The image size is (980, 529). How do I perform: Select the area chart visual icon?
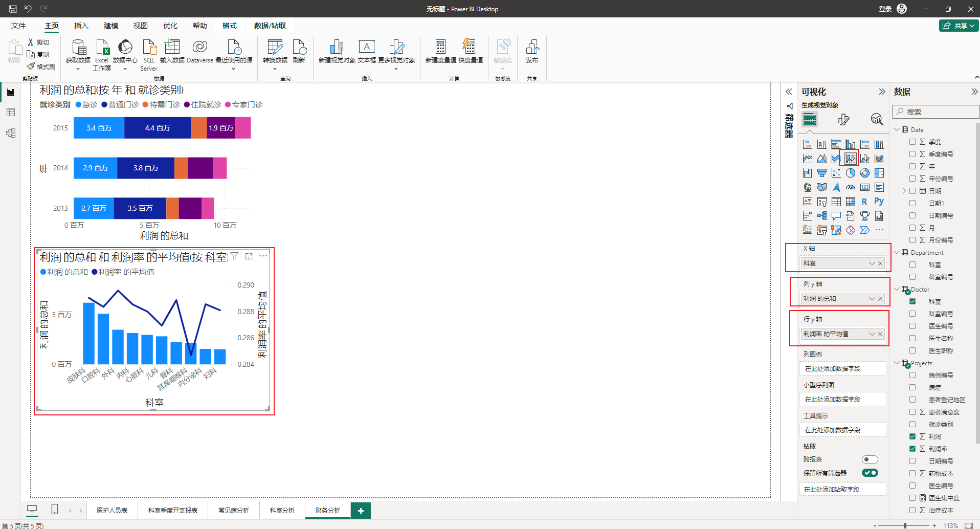[x=821, y=159]
